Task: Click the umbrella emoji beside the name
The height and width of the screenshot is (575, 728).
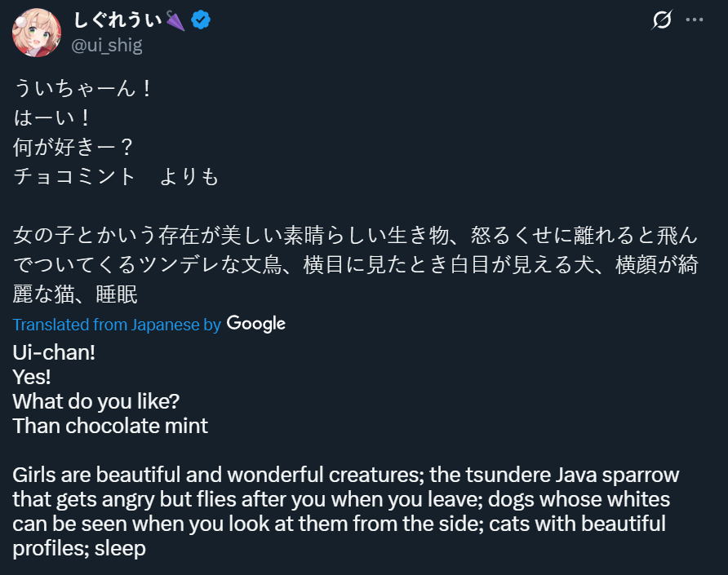Action: pos(175,20)
